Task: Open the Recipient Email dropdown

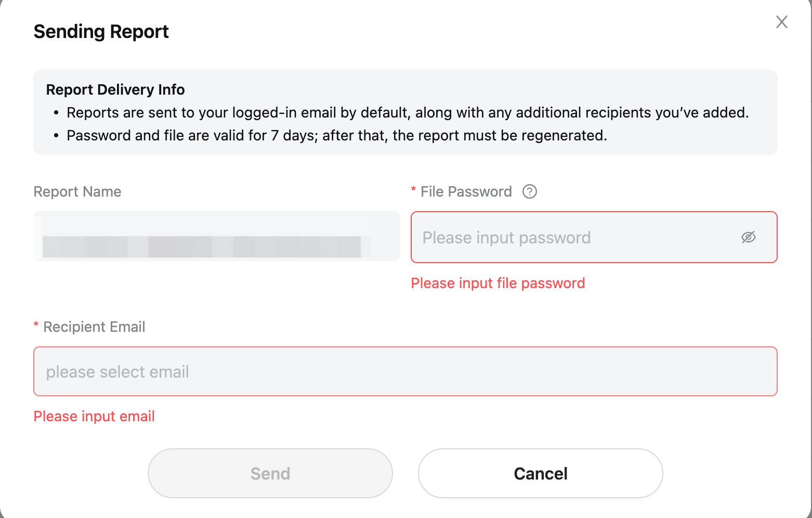Action: coord(405,371)
